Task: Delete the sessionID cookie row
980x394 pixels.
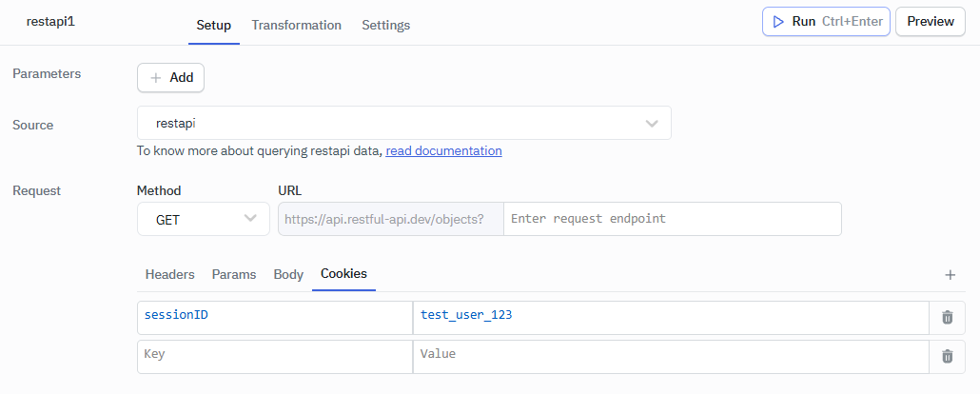Action: tap(947, 318)
